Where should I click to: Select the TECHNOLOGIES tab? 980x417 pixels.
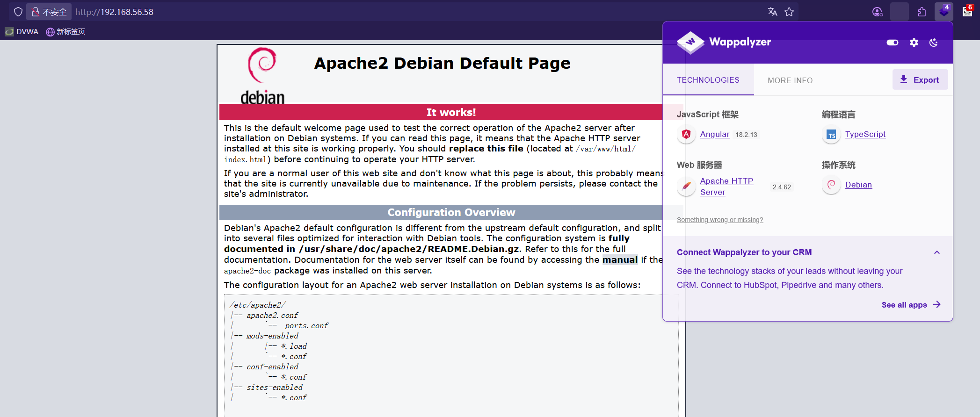click(708, 80)
